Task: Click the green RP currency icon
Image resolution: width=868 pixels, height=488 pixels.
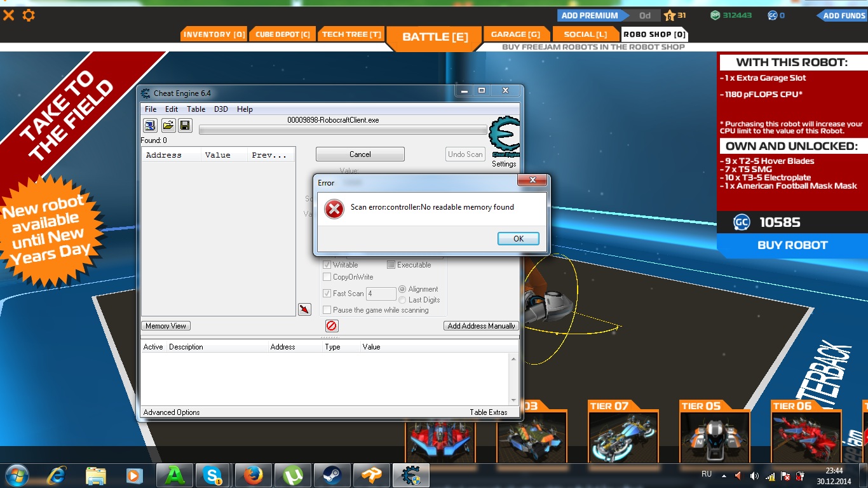Action: (x=715, y=15)
